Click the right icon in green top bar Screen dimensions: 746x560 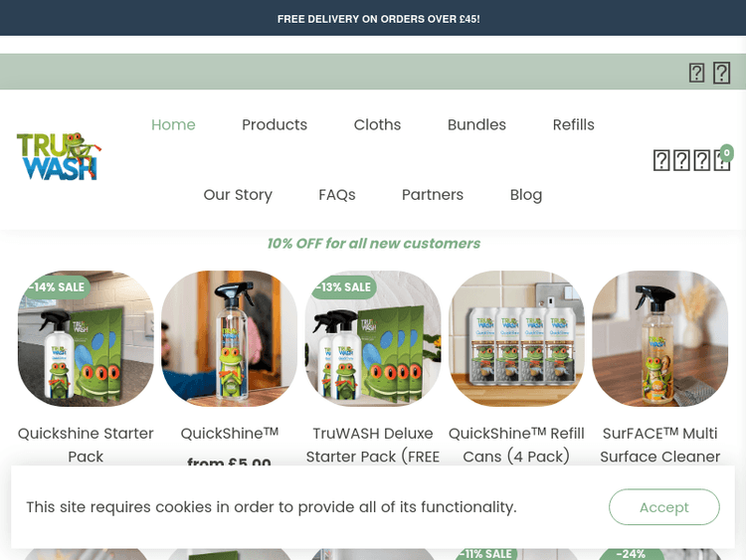tap(721, 73)
